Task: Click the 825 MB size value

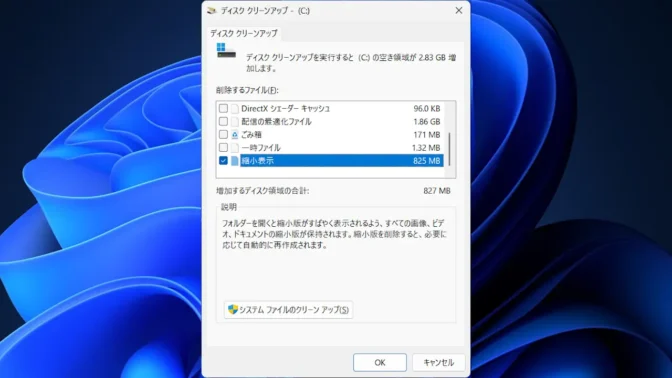Action: pos(427,161)
